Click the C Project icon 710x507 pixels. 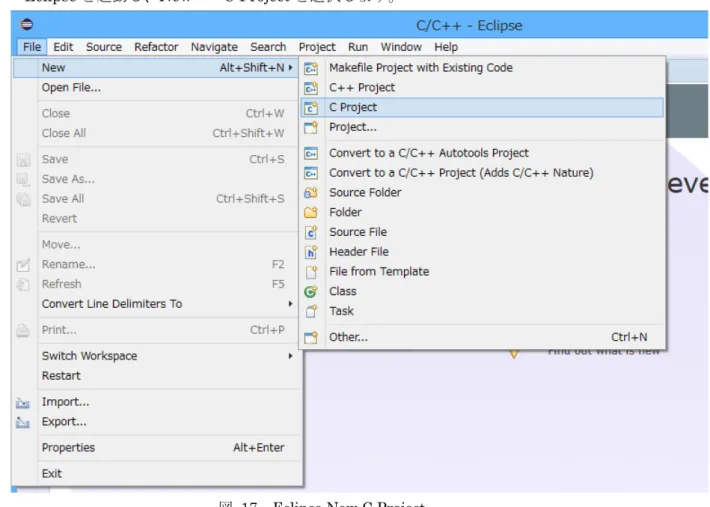(x=311, y=108)
